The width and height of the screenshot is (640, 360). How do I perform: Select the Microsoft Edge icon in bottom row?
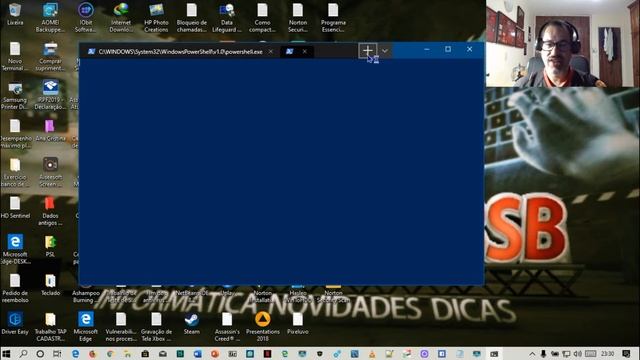[86, 327]
